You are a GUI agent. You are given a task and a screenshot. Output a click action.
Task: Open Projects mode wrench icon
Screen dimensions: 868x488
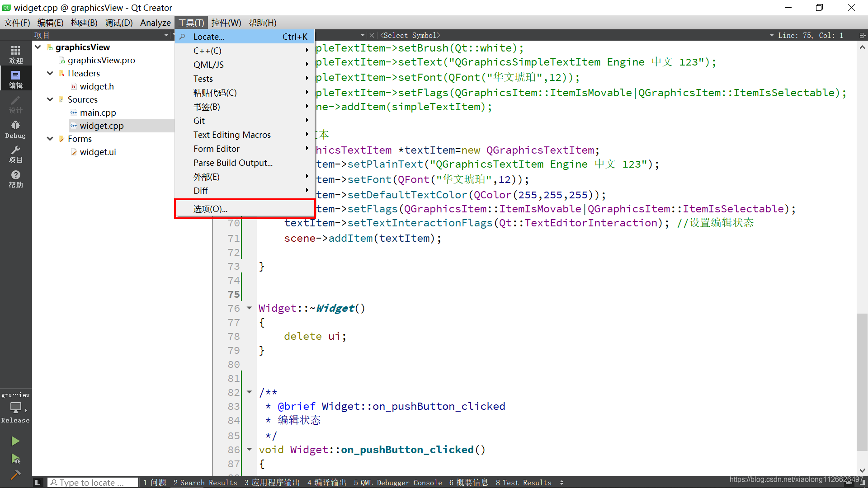click(x=15, y=154)
